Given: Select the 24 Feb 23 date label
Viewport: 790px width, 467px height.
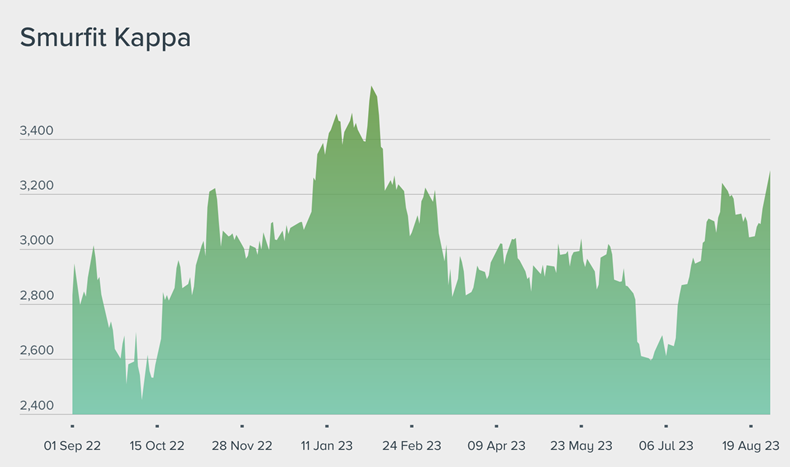Looking at the screenshot, I should (x=411, y=445).
